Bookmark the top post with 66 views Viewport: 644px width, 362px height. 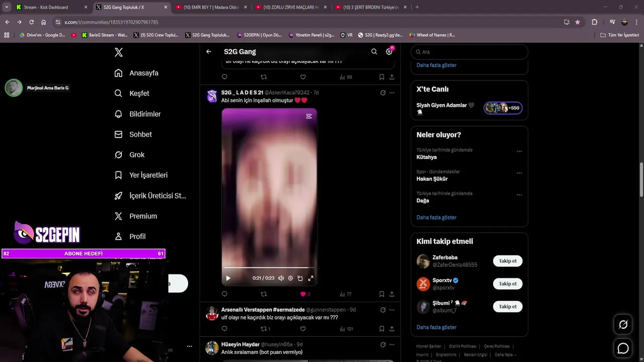[381, 77]
